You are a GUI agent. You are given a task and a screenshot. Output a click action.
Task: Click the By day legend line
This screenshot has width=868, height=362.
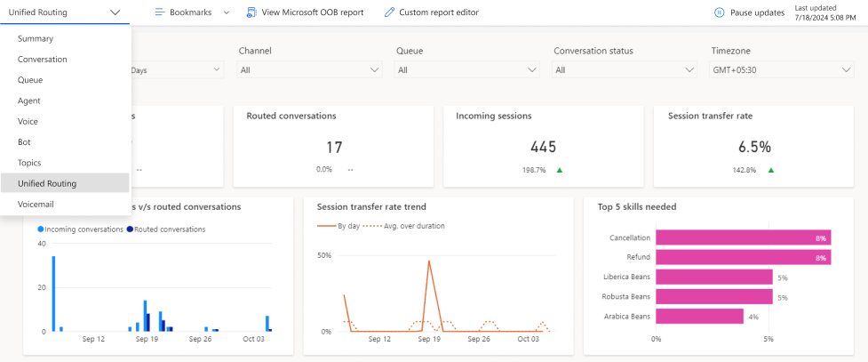[x=326, y=226]
